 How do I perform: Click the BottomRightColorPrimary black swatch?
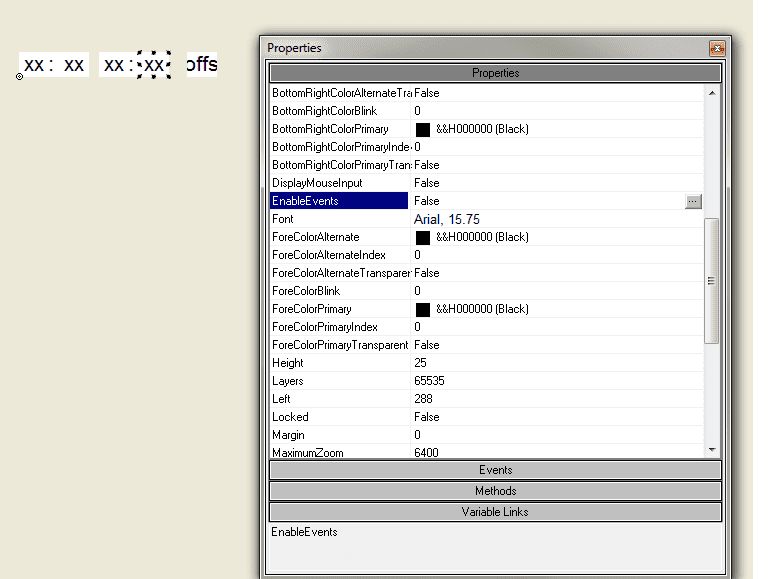(x=423, y=129)
